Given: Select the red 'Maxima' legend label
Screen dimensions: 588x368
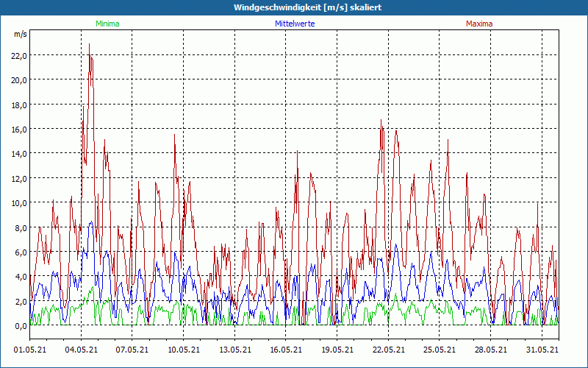Looking at the screenshot, I should (479, 24).
